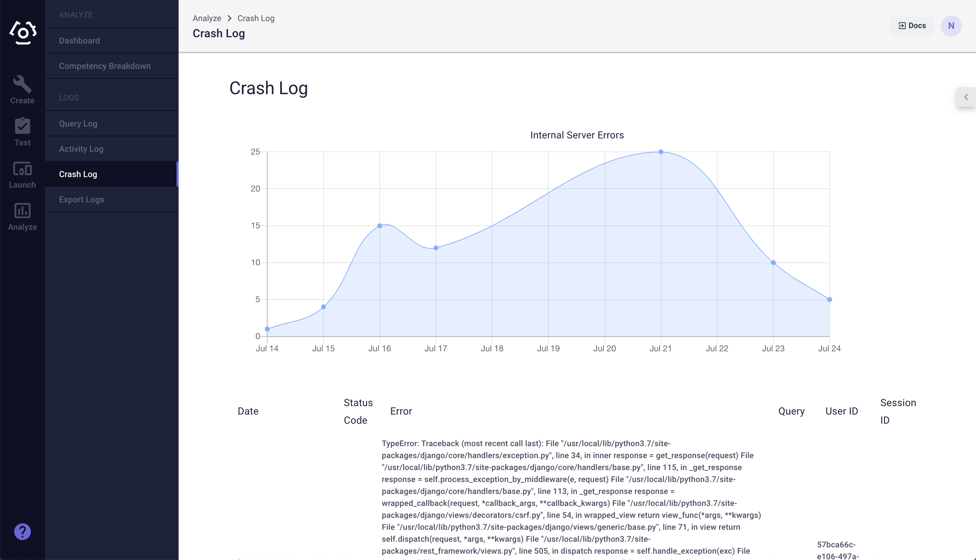Expand the collapsed right side panel arrow

click(x=966, y=97)
